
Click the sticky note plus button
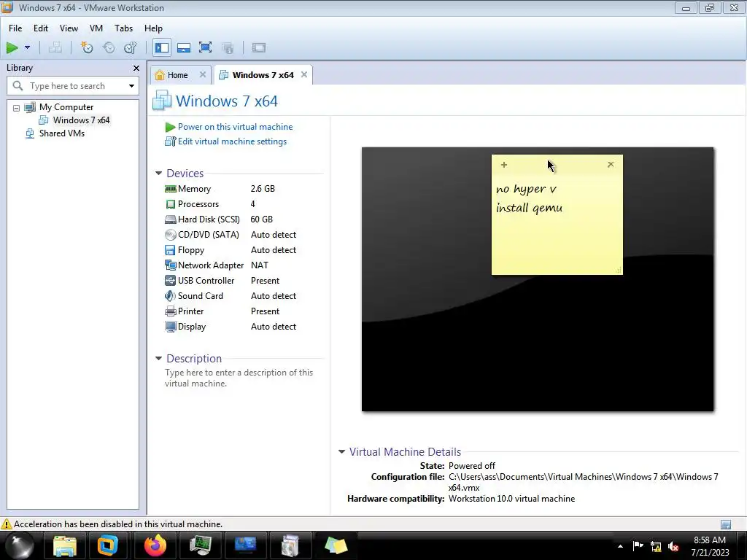(x=504, y=165)
